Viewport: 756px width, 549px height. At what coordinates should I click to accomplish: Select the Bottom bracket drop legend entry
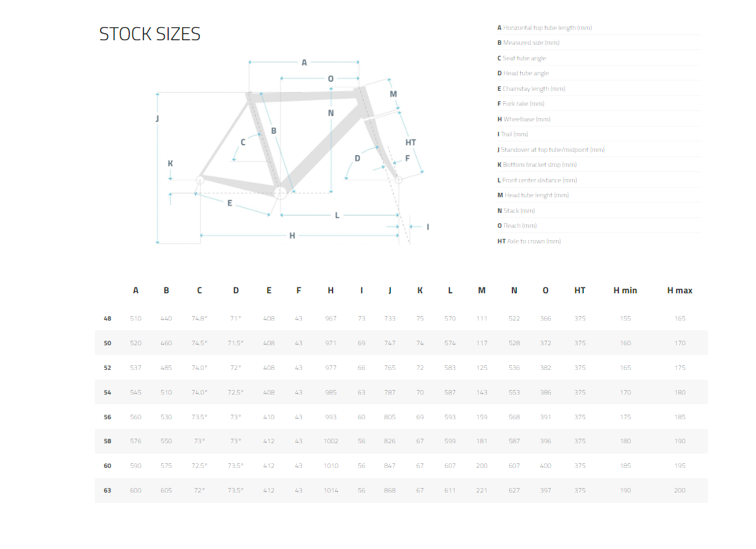click(x=537, y=165)
